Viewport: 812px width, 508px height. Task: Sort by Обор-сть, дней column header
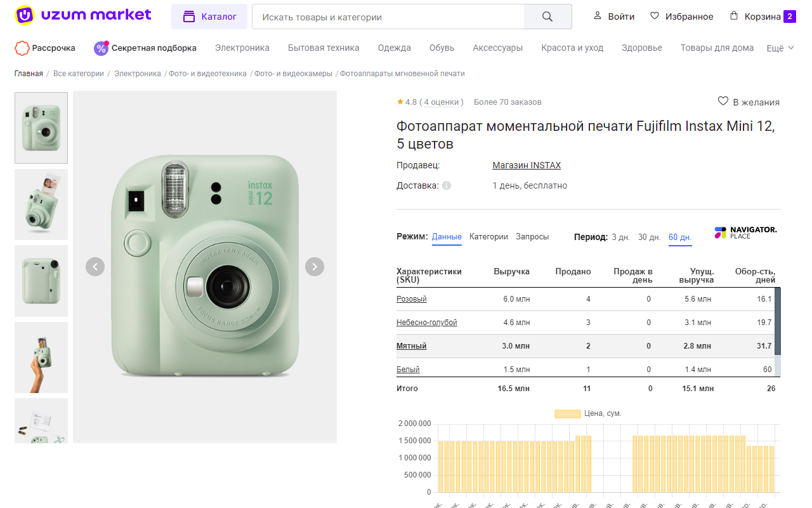[x=755, y=276]
